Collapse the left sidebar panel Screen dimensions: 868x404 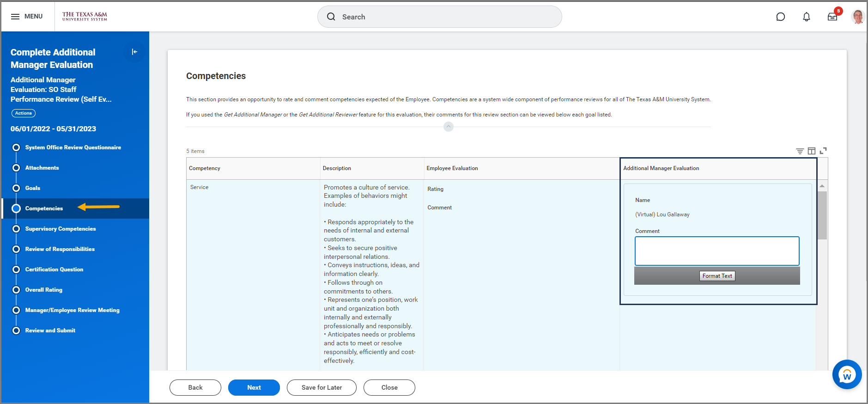134,52
